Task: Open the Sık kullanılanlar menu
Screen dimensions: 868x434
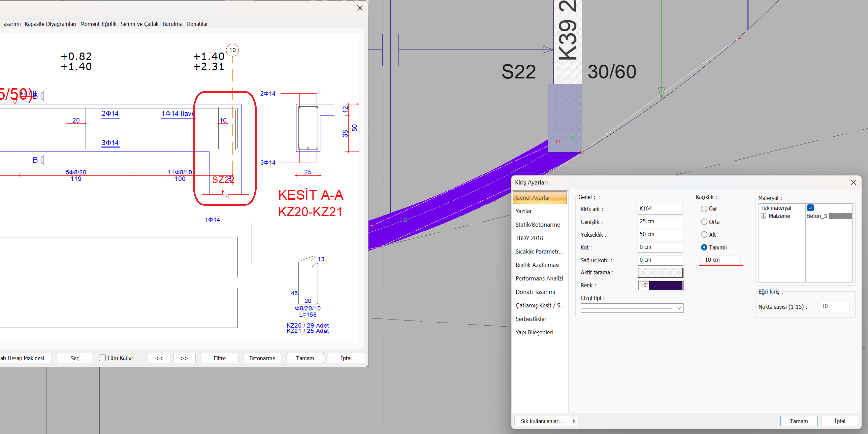Action: pos(546,421)
